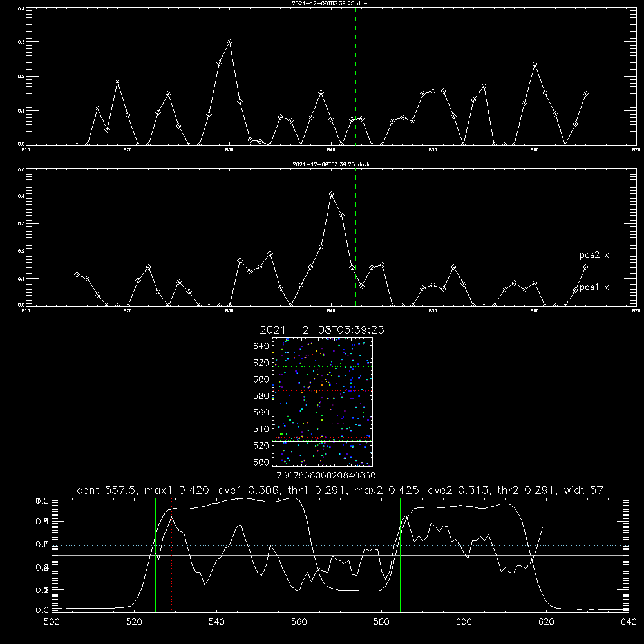
Task: Click the dusk plot peak diamond at 840
Action: (332, 194)
